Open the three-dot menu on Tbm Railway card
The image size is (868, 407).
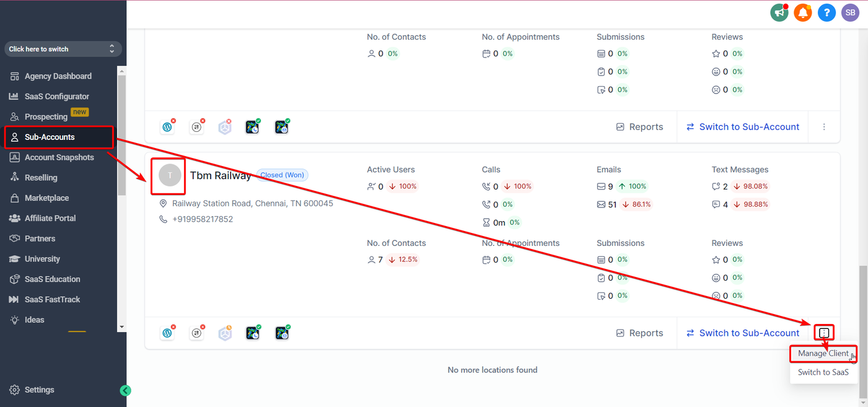(824, 333)
